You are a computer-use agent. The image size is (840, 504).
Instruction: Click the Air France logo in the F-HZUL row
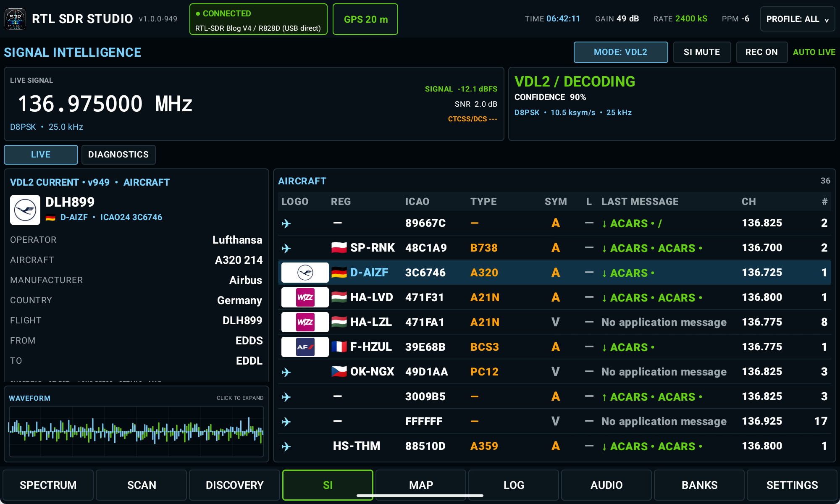point(305,347)
